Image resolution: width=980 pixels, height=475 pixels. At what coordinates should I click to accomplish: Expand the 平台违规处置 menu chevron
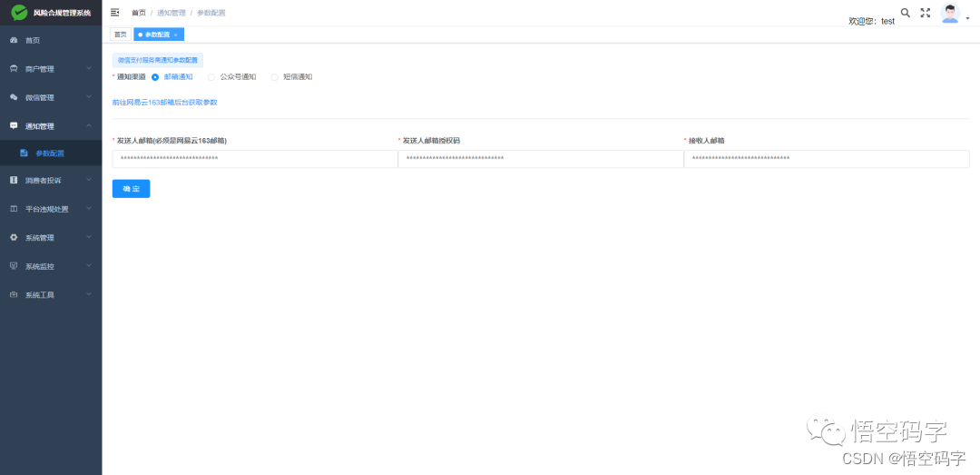(89, 208)
